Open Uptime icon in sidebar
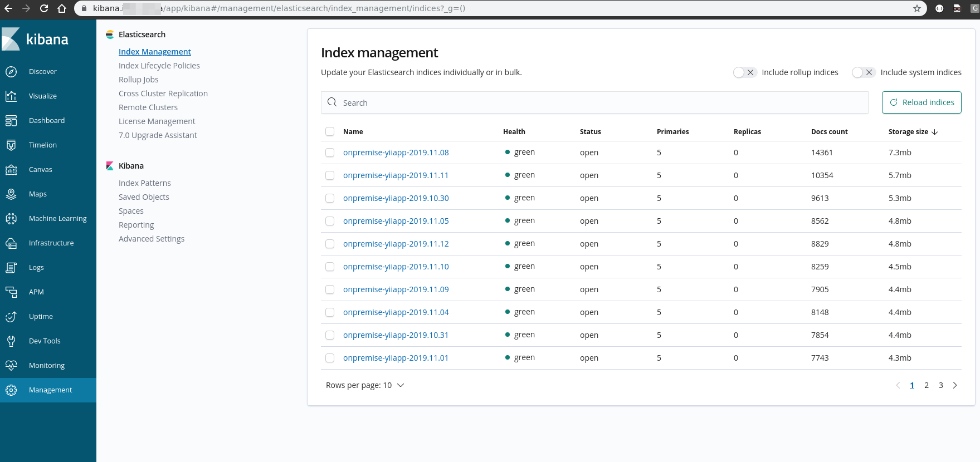This screenshot has height=462, width=980. [x=11, y=316]
